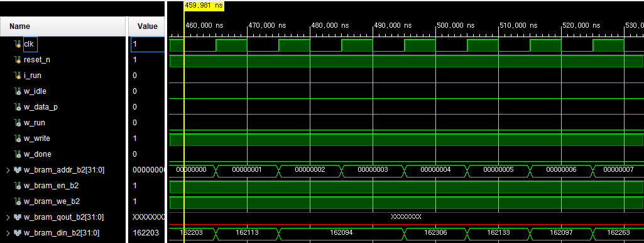Click the w_data_p signal icon
Image resolution: width=644 pixels, height=243 pixels.
17,107
